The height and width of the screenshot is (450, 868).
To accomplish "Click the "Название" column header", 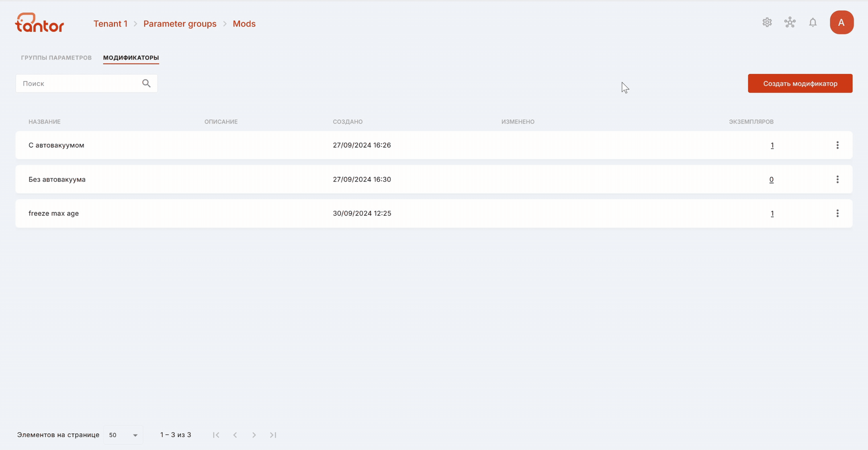I will pyautogui.click(x=45, y=122).
